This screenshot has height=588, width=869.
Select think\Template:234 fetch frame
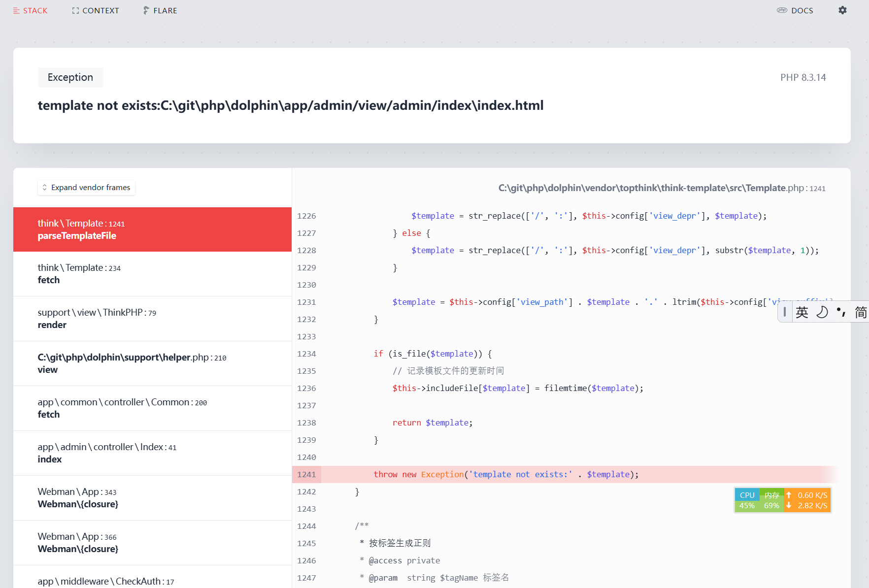pyautogui.click(x=152, y=274)
